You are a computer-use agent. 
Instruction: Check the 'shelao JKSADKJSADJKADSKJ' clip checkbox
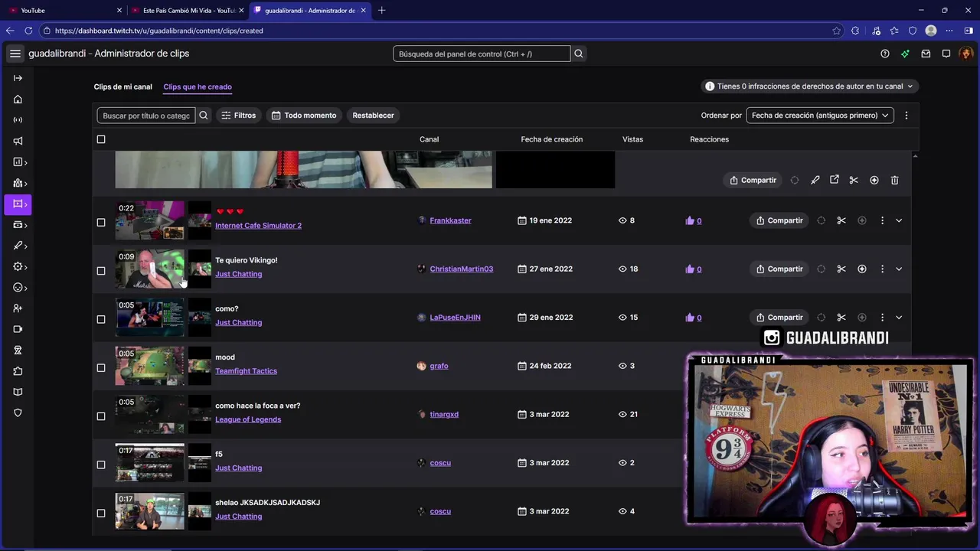pos(101,513)
